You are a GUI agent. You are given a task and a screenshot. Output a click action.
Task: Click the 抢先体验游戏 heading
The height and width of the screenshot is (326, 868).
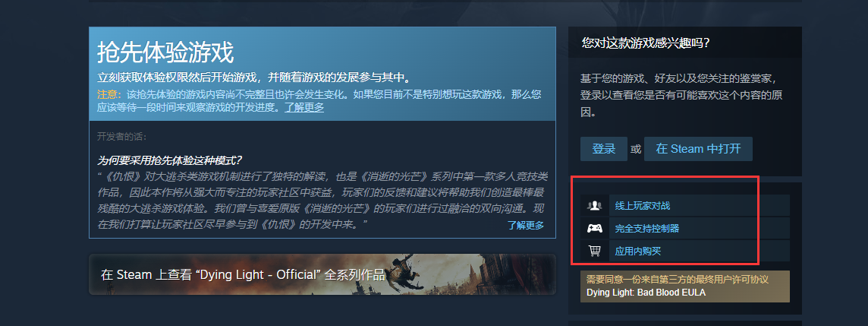tap(165, 52)
